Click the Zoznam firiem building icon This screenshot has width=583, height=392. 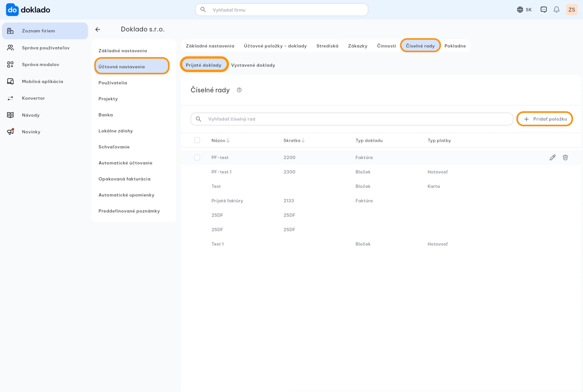point(10,31)
